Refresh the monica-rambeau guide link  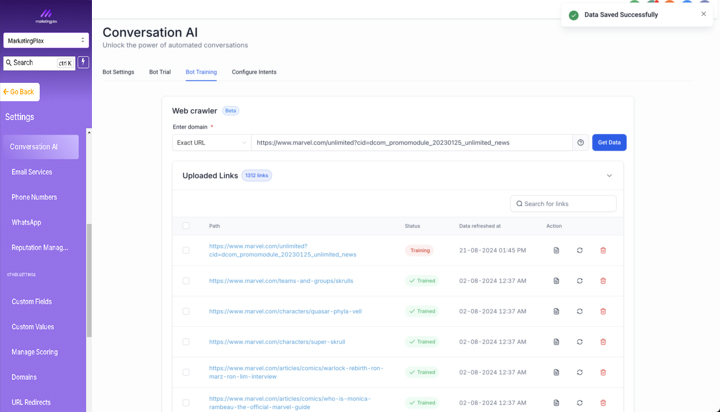tap(579, 403)
